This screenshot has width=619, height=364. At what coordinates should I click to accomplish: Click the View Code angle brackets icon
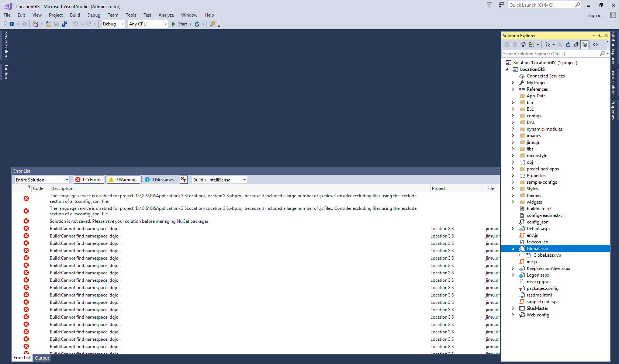(x=595, y=45)
